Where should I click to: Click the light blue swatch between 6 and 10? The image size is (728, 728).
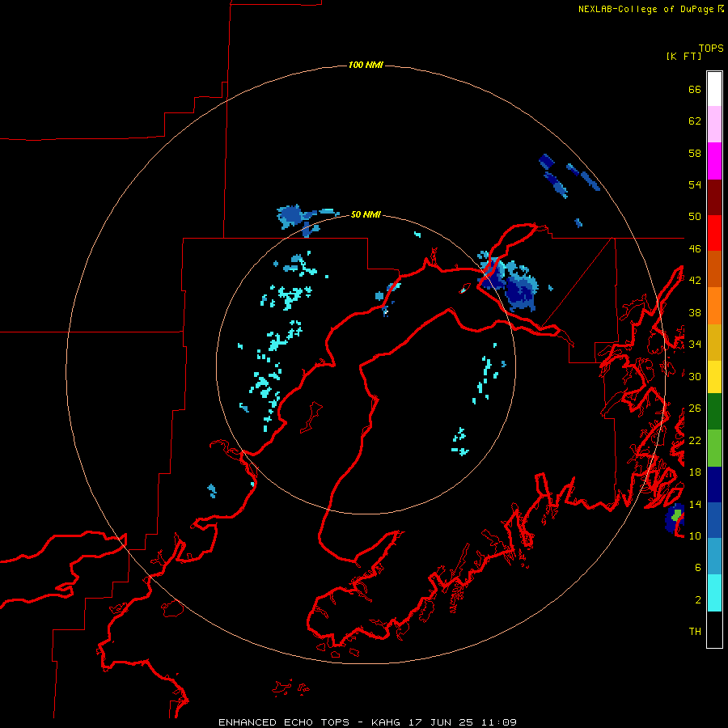tap(714, 557)
